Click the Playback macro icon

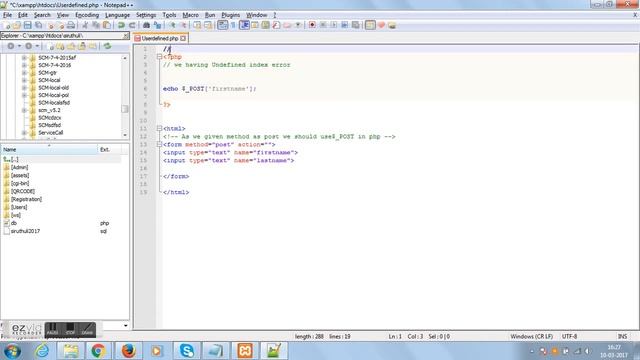pyautogui.click(x=334, y=25)
